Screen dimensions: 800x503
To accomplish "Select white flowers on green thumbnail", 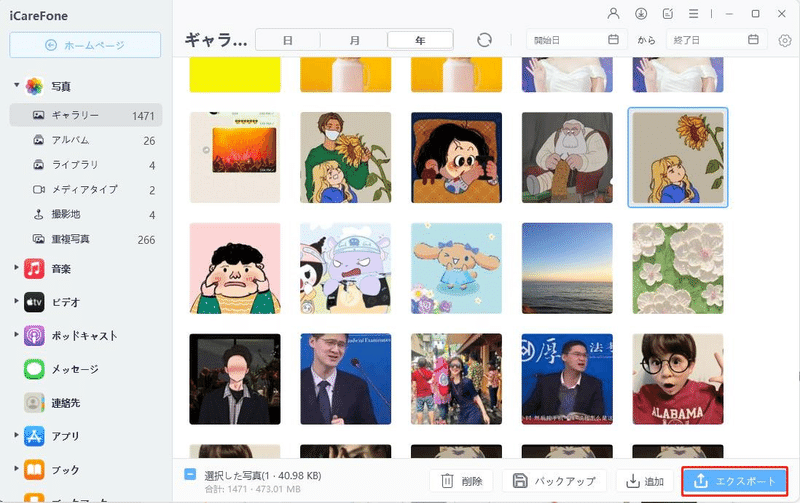I will coord(678,268).
